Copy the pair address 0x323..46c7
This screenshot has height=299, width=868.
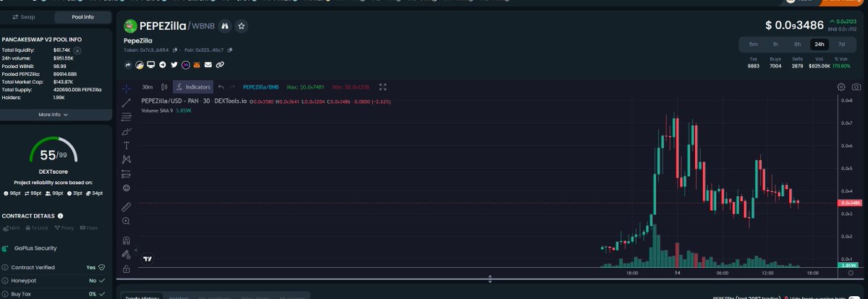(x=230, y=50)
